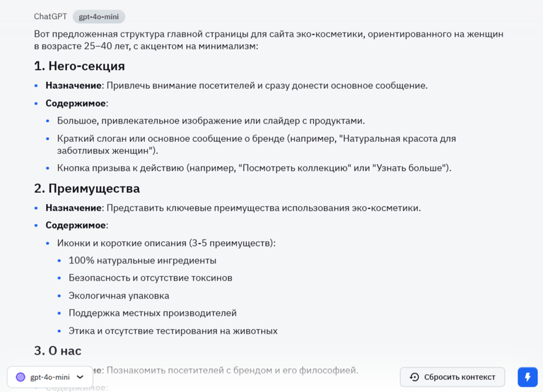Click the Краткий слоган bullet text

pos(256,144)
